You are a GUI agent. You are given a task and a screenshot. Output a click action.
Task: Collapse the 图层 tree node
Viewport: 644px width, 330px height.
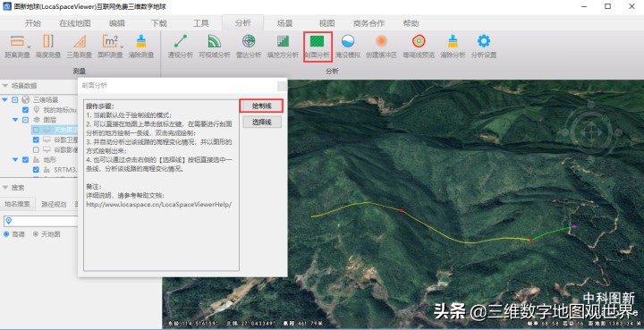(x=15, y=120)
